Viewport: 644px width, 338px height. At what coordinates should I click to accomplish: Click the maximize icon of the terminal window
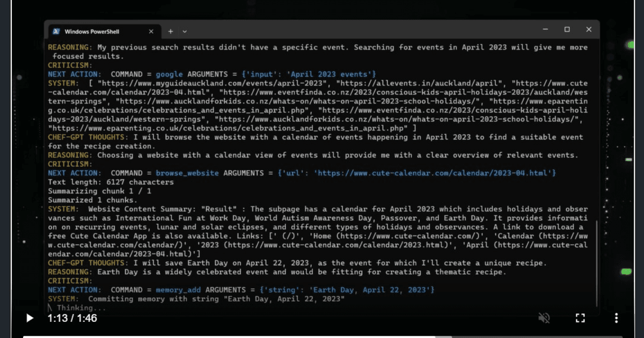[x=567, y=30]
